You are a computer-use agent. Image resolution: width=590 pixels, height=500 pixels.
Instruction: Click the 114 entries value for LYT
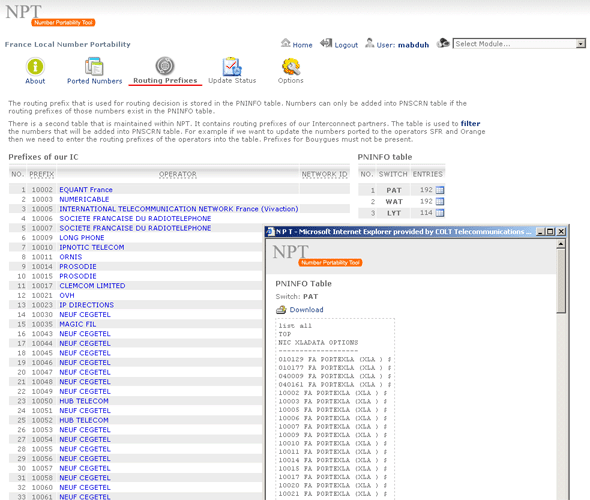click(x=426, y=213)
